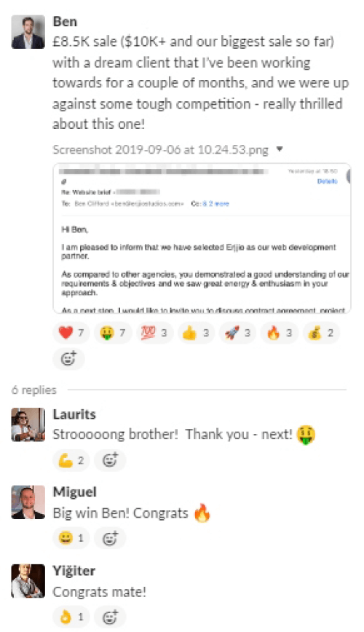Screen dimensions: 364x632
Task: Click Miguel's profile picture
Action: point(28,502)
